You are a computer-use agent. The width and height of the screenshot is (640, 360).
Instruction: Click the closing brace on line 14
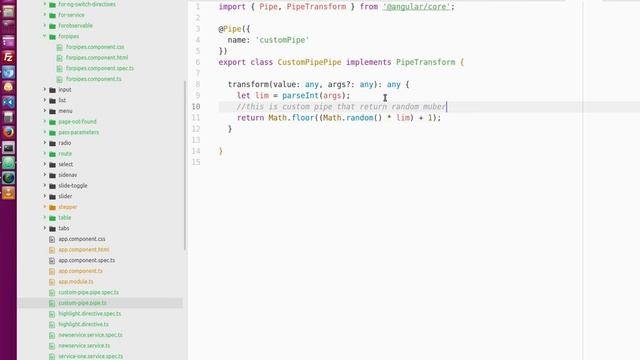tap(221, 151)
